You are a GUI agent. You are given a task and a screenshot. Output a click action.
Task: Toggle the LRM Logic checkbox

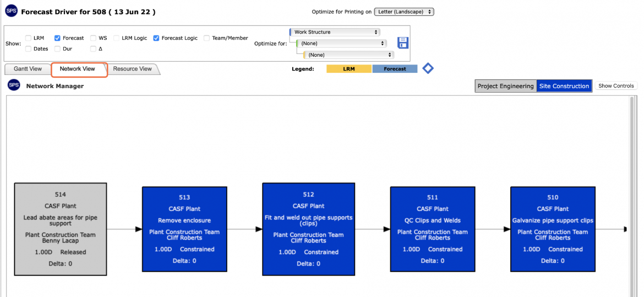point(117,38)
